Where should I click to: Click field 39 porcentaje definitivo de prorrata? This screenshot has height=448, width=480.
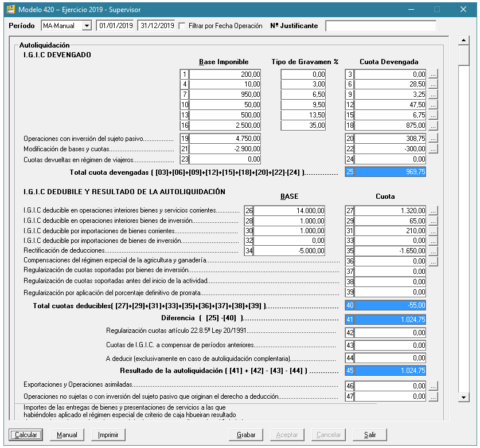(x=391, y=292)
